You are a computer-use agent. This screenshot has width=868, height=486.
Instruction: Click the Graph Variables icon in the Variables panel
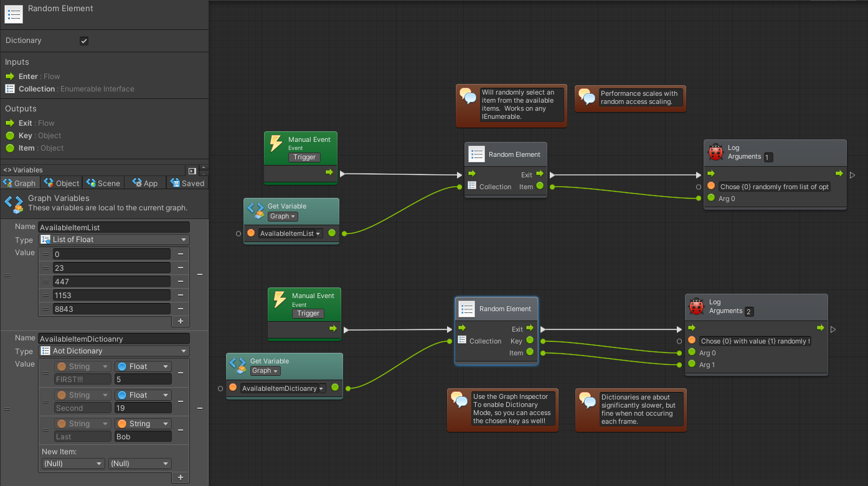[x=14, y=203]
